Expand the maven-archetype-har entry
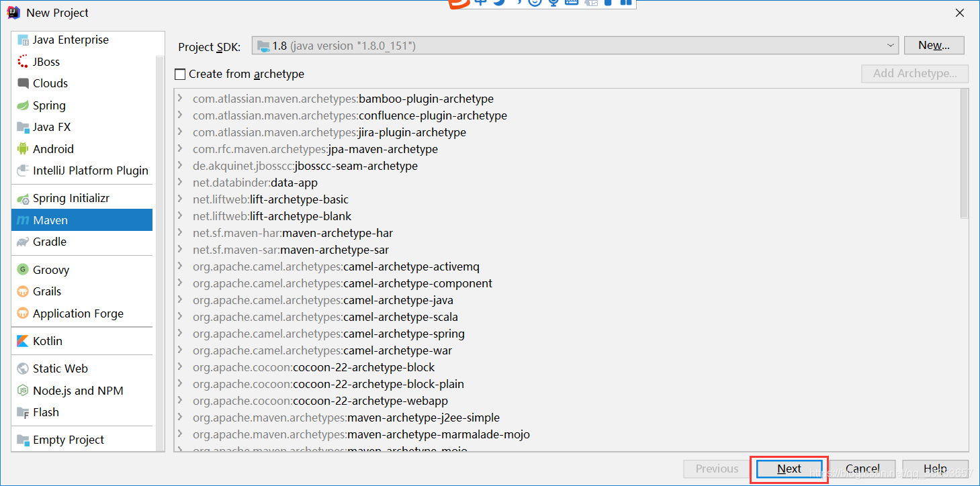 click(x=180, y=233)
